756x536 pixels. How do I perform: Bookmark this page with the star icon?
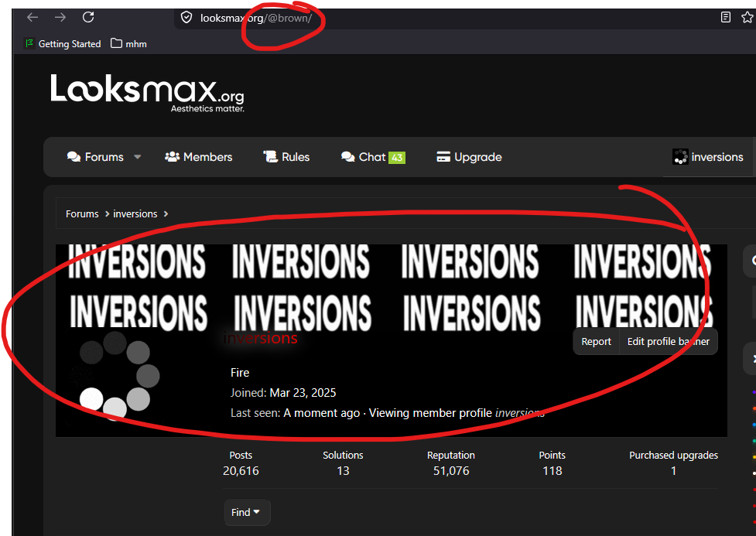(x=747, y=17)
